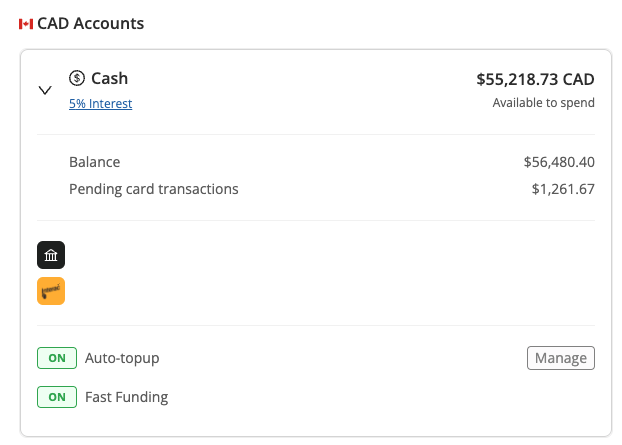Click the Cash account card header
Image resolution: width=622 pixels, height=445 pixels.
pyautogui.click(x=316, y=90)
